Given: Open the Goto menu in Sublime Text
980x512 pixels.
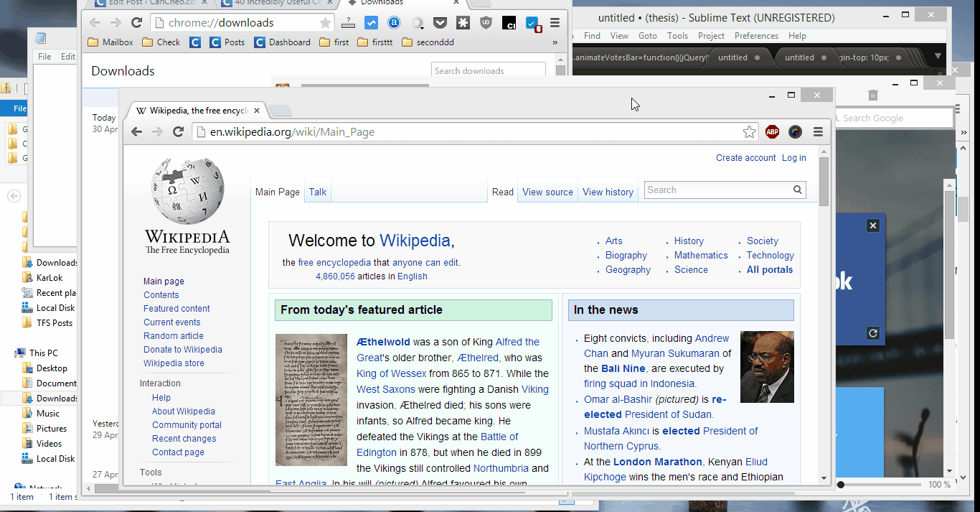Looking at the screenshot, I should pyautogui.click(x=647, y=36).
